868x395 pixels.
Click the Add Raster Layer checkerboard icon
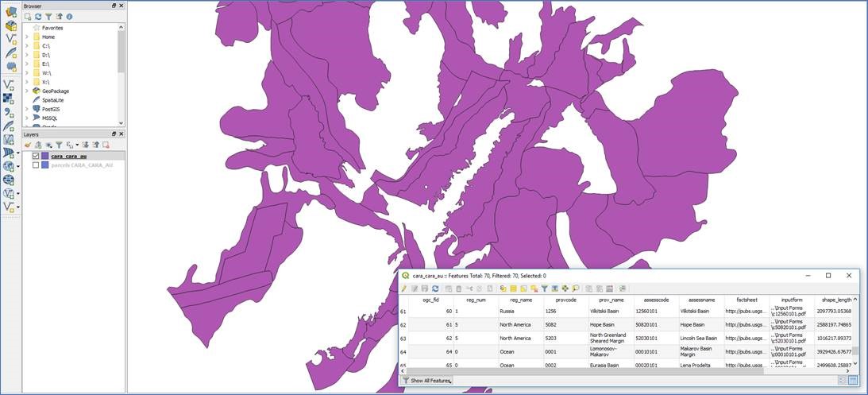(x=9, y=98)
